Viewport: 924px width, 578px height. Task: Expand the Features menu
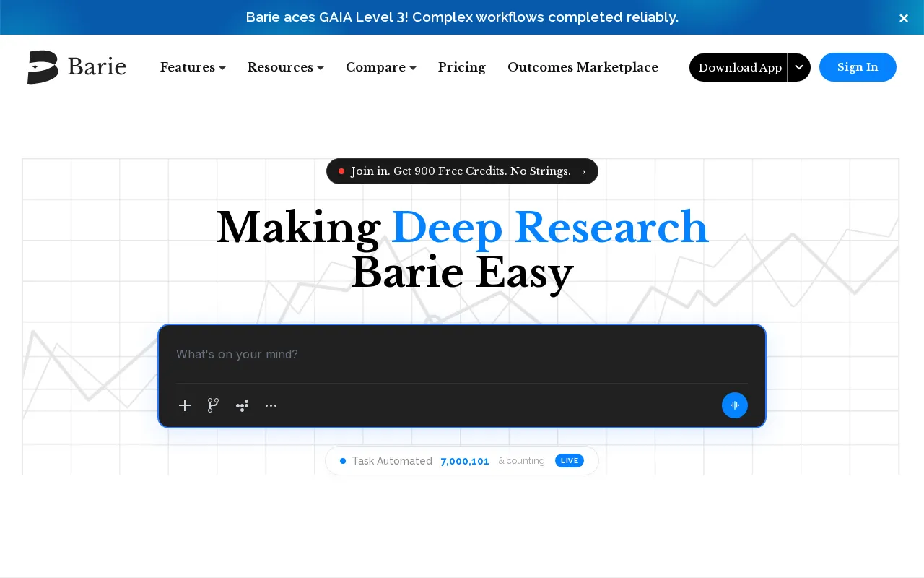(193, 67)
